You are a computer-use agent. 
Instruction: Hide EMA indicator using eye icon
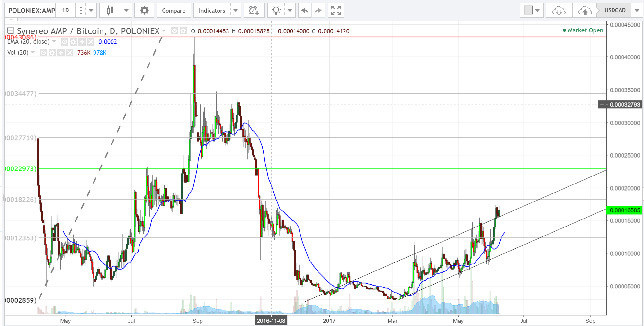[x=65, y=42]
